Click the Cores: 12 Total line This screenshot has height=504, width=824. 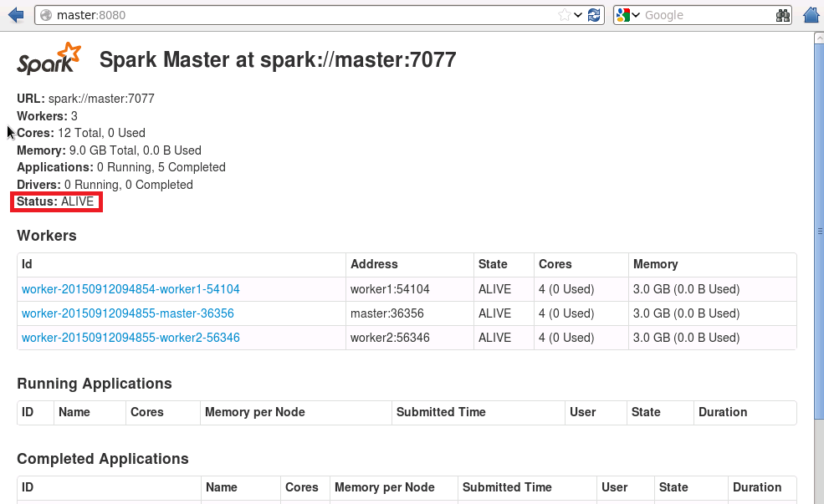pyautogui.click(x=81, y=133)
